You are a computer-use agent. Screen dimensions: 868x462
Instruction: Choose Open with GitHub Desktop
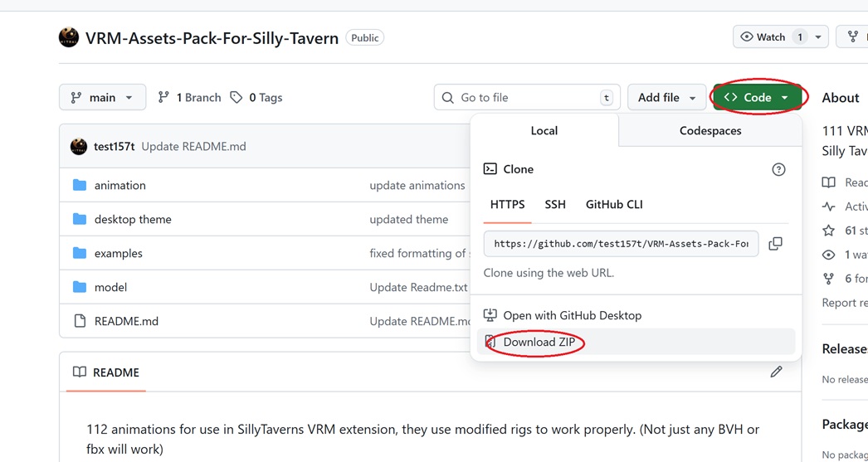tap(572, 315)
